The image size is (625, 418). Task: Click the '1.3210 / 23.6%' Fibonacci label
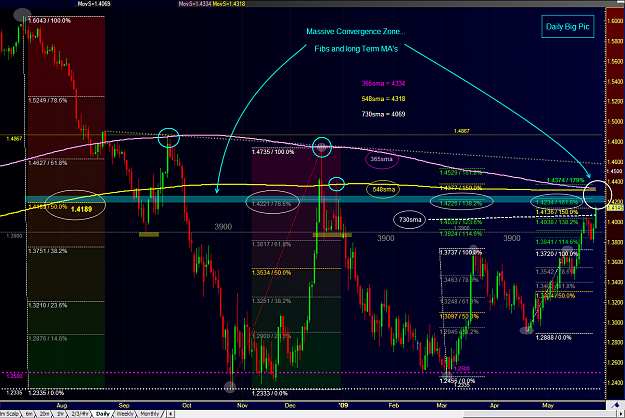[x=47, y=306]
